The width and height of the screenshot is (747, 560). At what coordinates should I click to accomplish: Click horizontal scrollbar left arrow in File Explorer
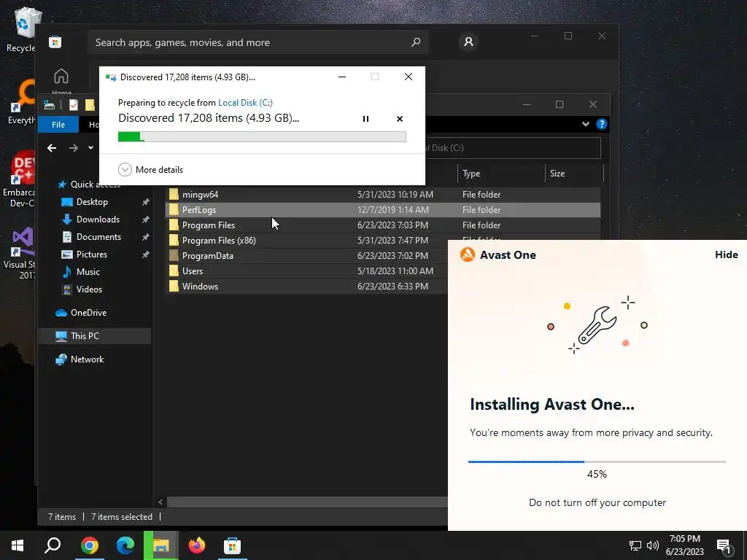(x=160, y=502)
